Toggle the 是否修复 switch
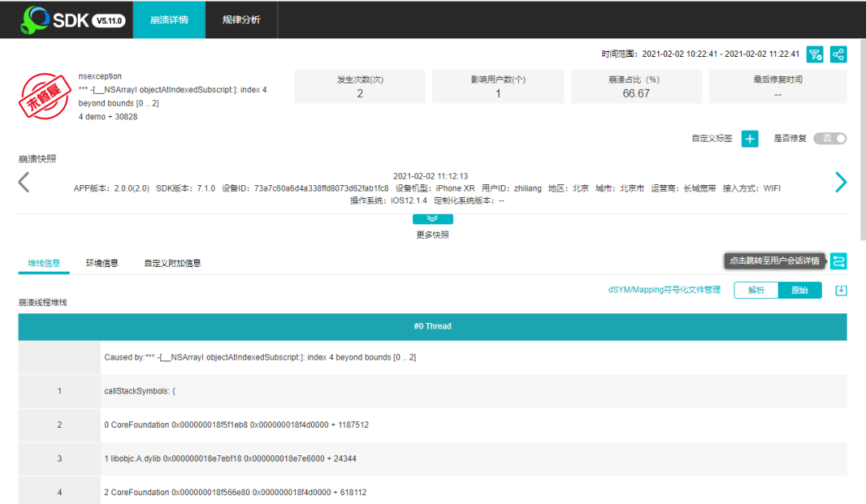 (830, 139)
